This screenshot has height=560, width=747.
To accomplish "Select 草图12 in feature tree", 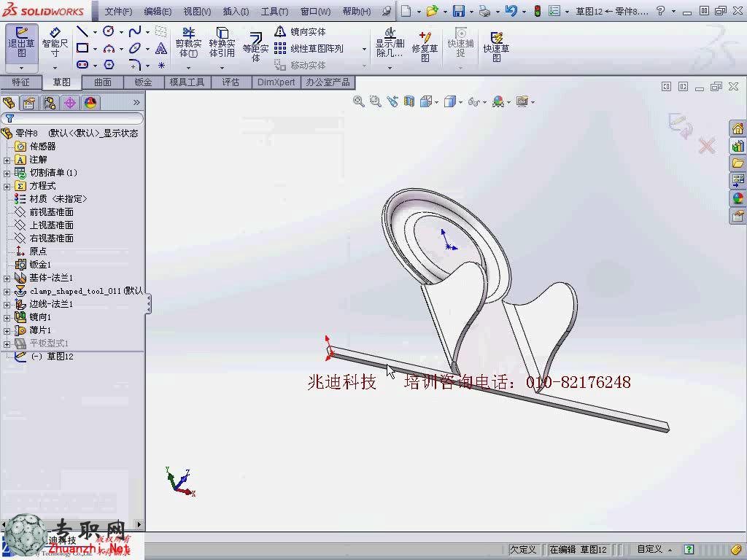I will coord(60,356).
